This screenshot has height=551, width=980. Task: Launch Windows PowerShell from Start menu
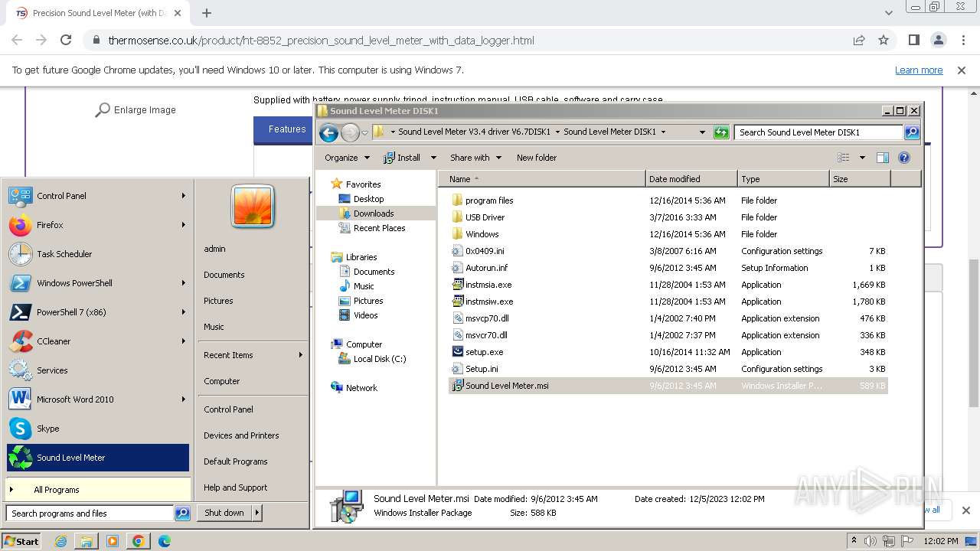(x=98, y=283)
